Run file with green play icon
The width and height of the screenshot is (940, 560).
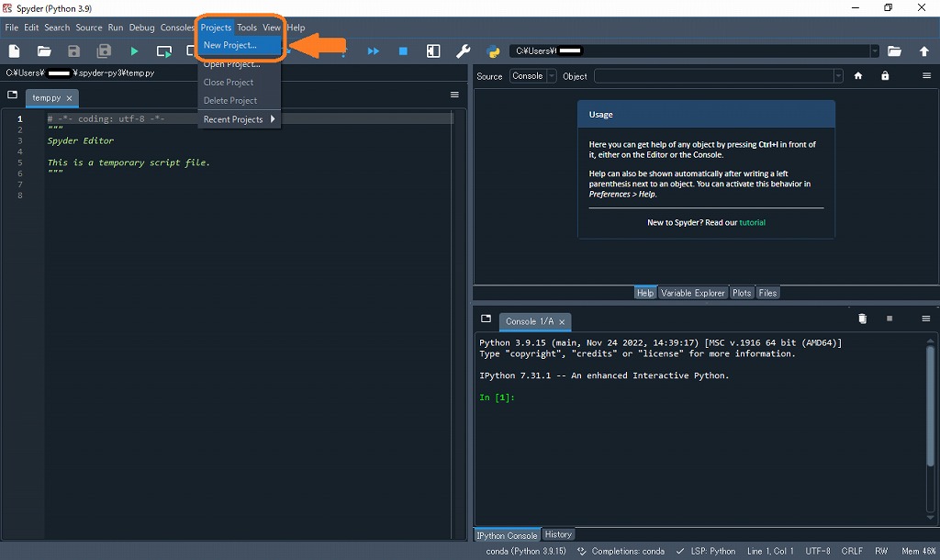[134, 51]
